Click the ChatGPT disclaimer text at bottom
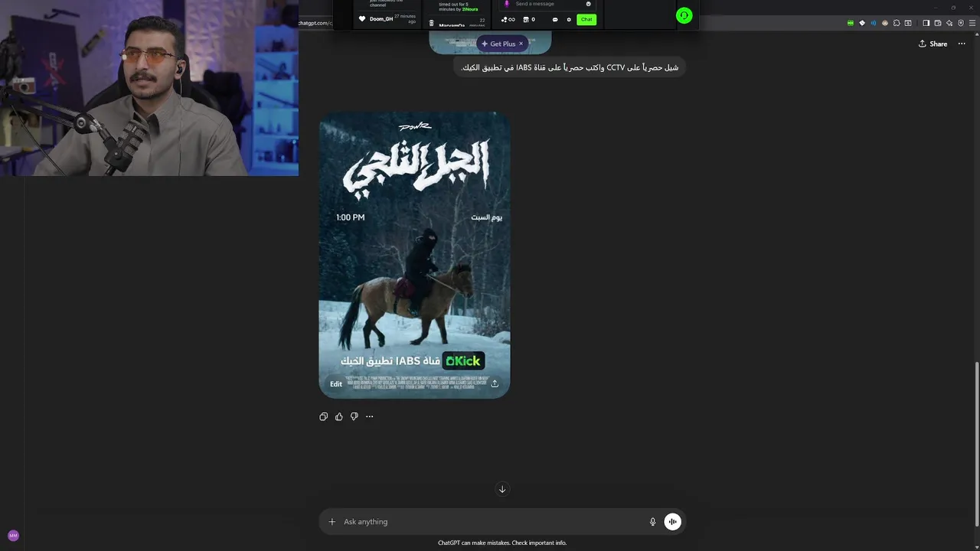Screen dimensions: 980x551 click(x=502, y=543)
